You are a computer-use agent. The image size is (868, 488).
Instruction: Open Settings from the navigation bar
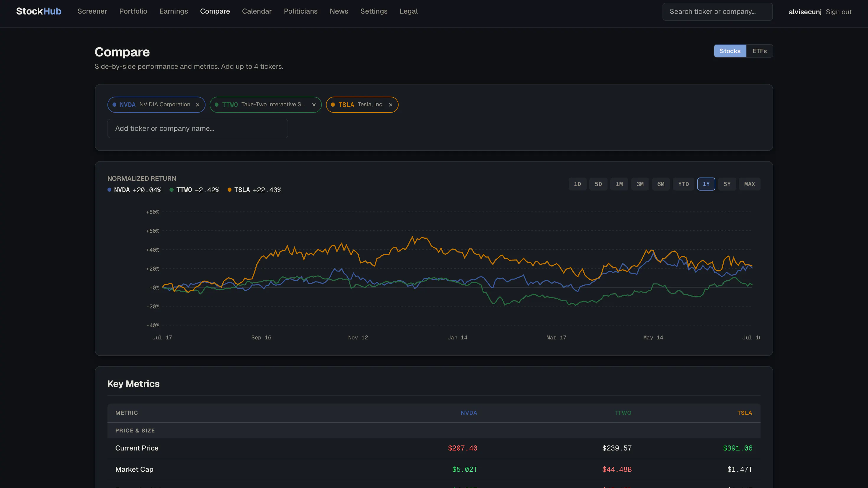pyautogui.click(x=374, y=11)
